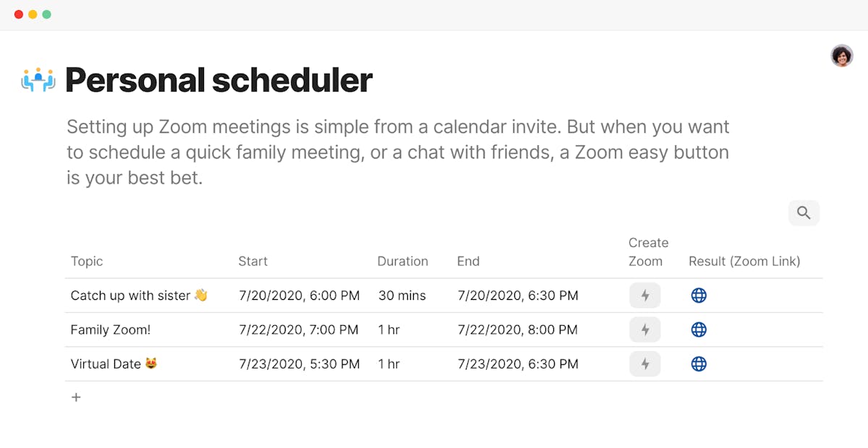Open the user profile avatar
The width and height of the screenshot is (868, 448).
click(x=841, y=56)
